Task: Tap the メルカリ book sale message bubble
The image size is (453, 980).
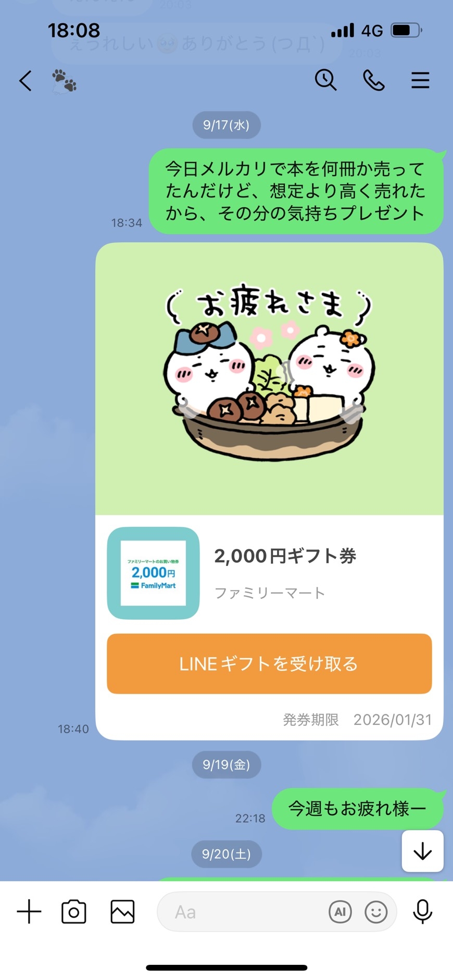Action: [296, 191]
